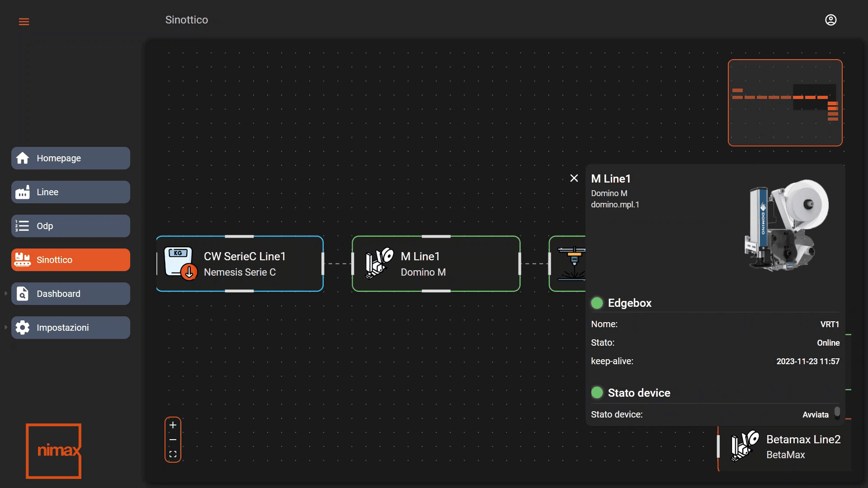Click the details panel scrollbar
The image size is (868, 488).
point(837,412)
